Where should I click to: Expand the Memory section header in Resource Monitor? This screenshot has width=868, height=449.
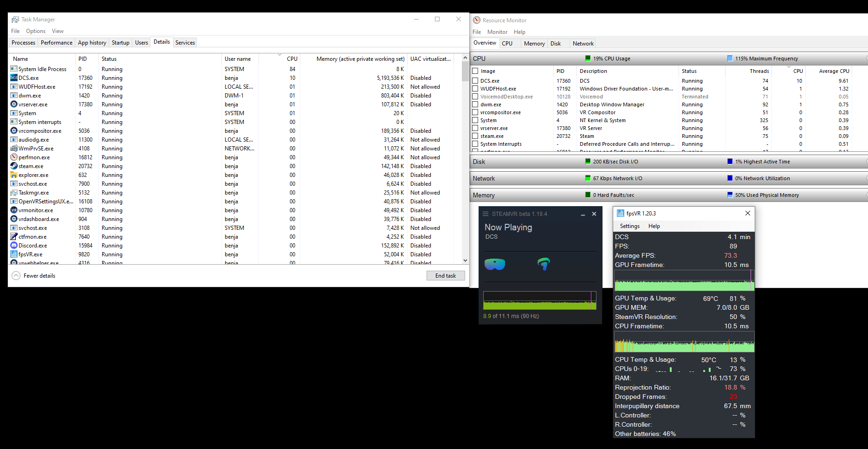coord(668,195)
